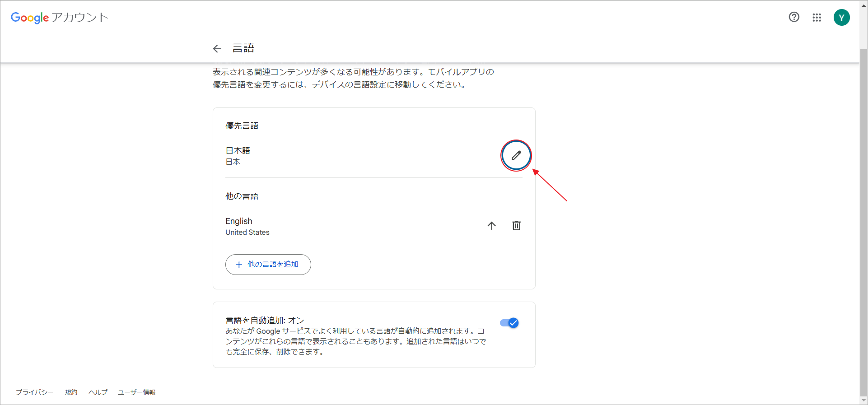This screenshot has height=405, width=868.
Task: Turn off the 言語を自動追加 switch
Action: click(509, 323)
